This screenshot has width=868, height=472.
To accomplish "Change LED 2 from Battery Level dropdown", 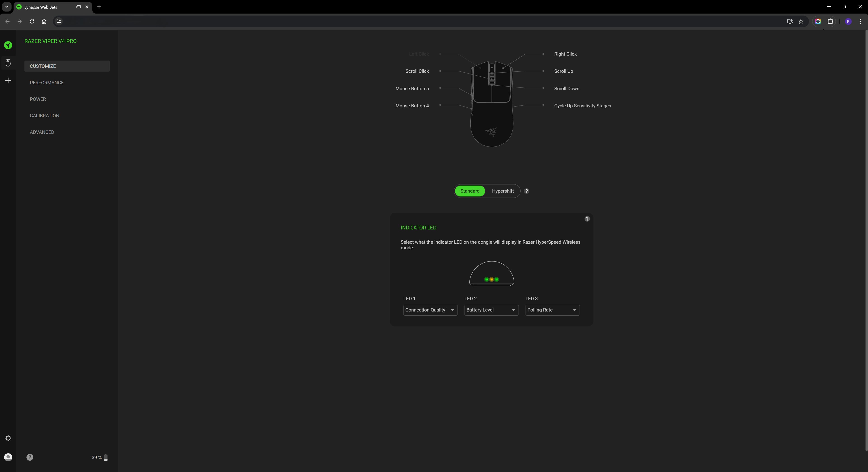I will click(491, 310).
